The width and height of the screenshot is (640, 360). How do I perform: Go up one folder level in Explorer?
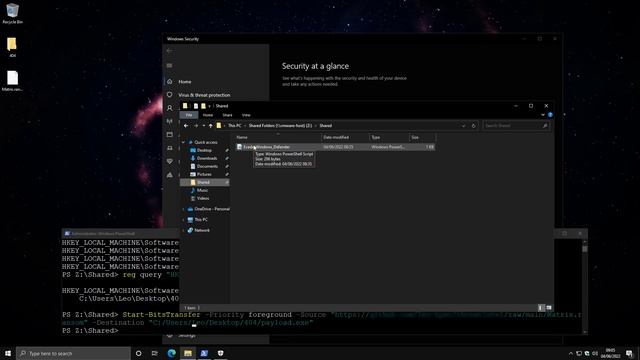point(211,126)
